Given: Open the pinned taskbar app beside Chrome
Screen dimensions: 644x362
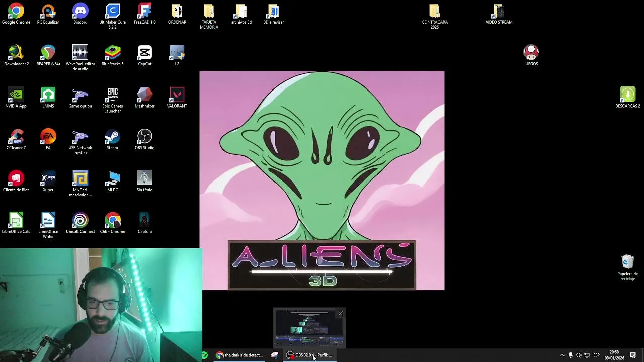Looking at the screenshot, I should point(274,355).
